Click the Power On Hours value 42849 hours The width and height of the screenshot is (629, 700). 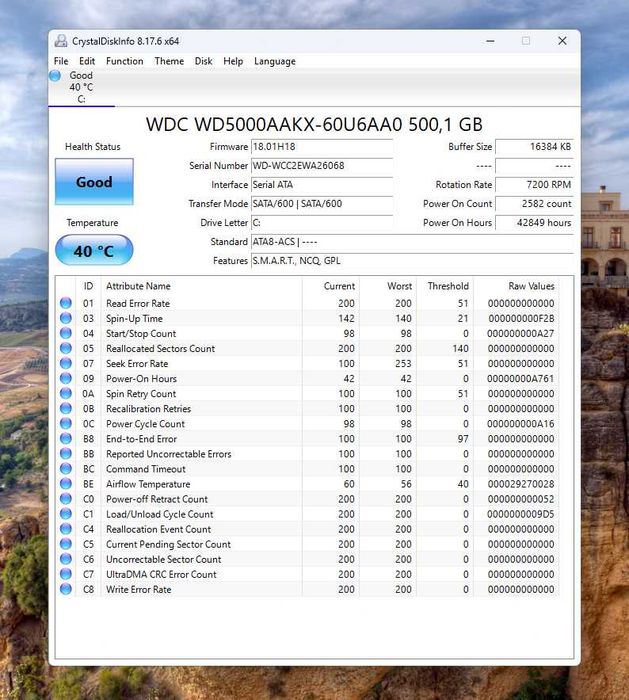534,223
